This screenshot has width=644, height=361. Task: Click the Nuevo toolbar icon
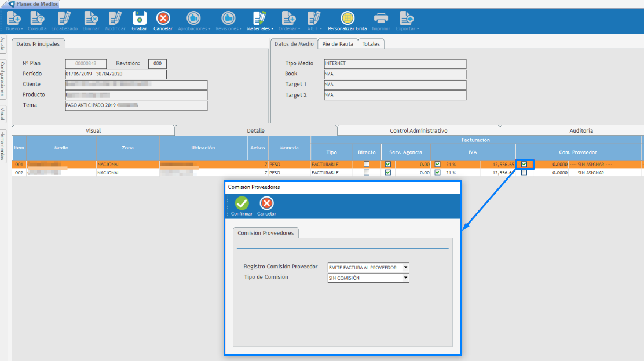tap(14, 20)
